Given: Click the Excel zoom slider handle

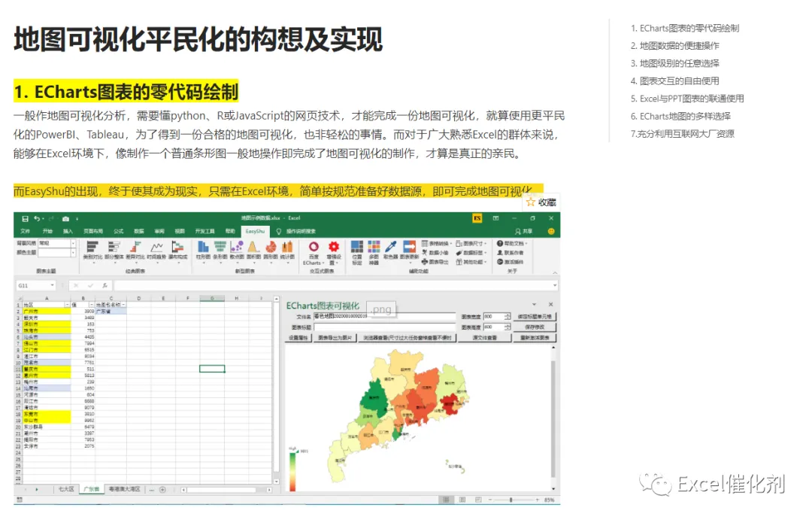Looking at the screenshot, I should click(x=511, y=500).
